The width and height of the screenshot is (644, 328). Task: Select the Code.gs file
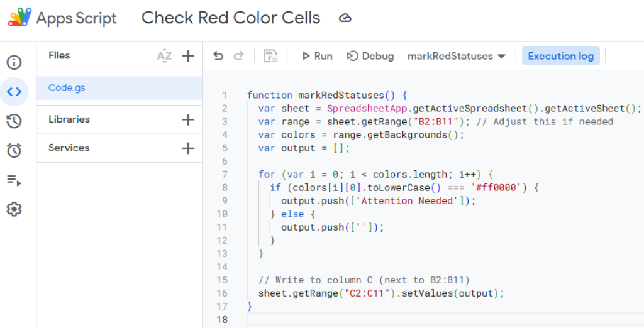[x=67, y=88]
